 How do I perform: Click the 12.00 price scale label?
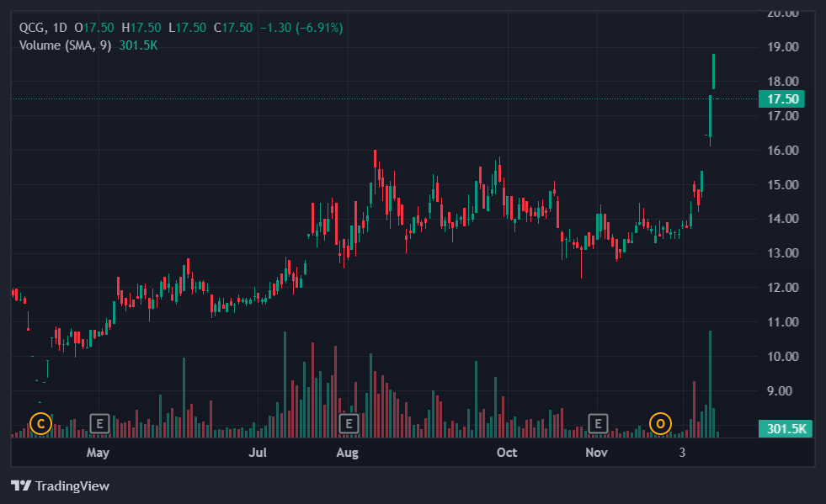[782, 288]
